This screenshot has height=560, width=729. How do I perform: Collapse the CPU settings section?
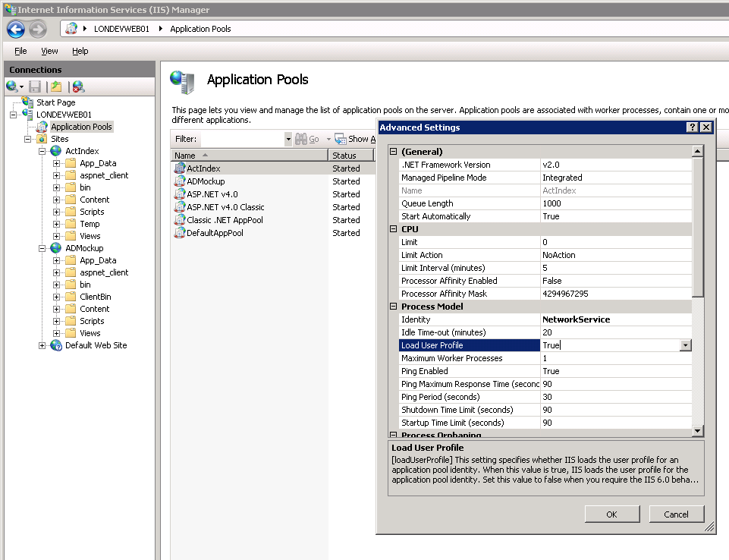click(393, 229)
